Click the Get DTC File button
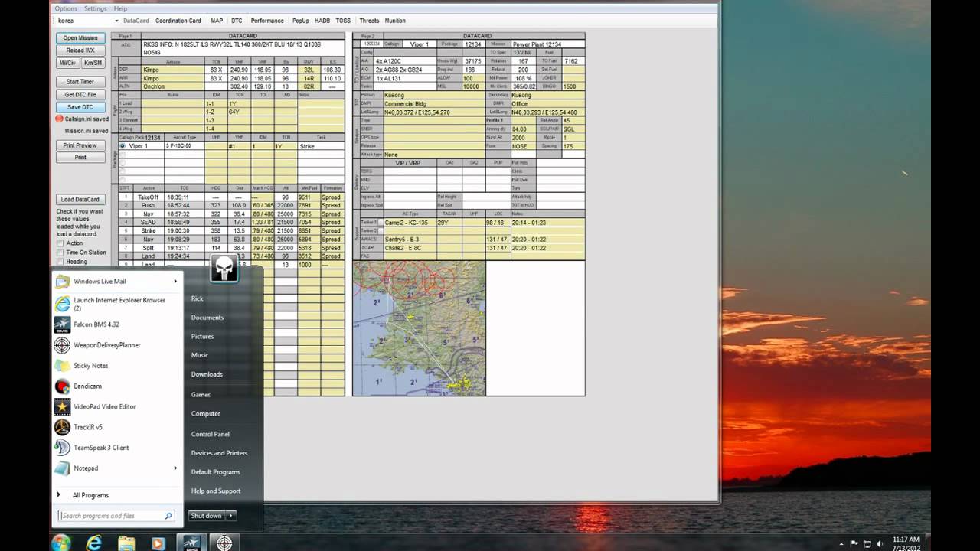 (80, 94)
